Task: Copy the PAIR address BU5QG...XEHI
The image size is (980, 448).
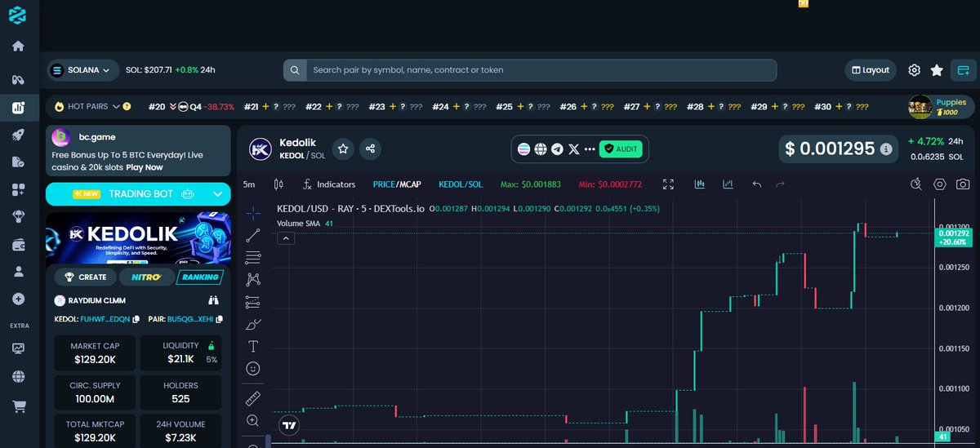Action: pyautogui.click(x=220, y=319)
